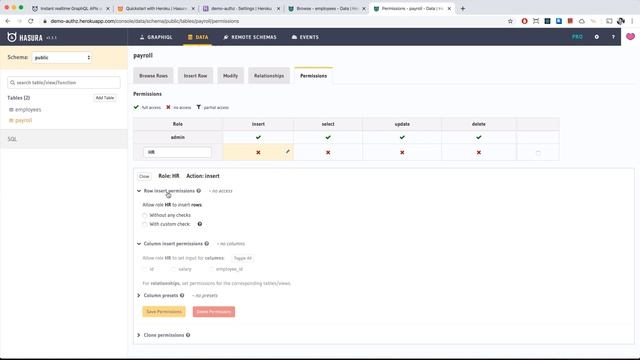Switch to the Modify tab

(x=230, y=76)
